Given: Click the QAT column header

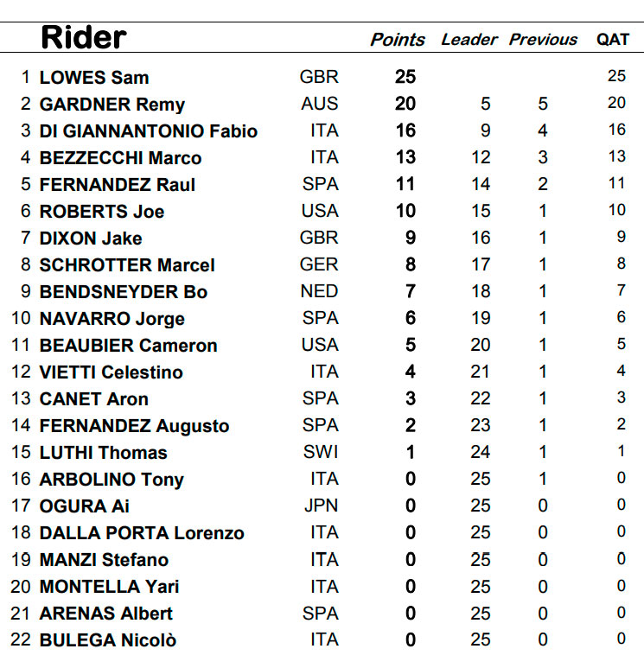Looking at the screenshot, I should click(x=613, y=40).
